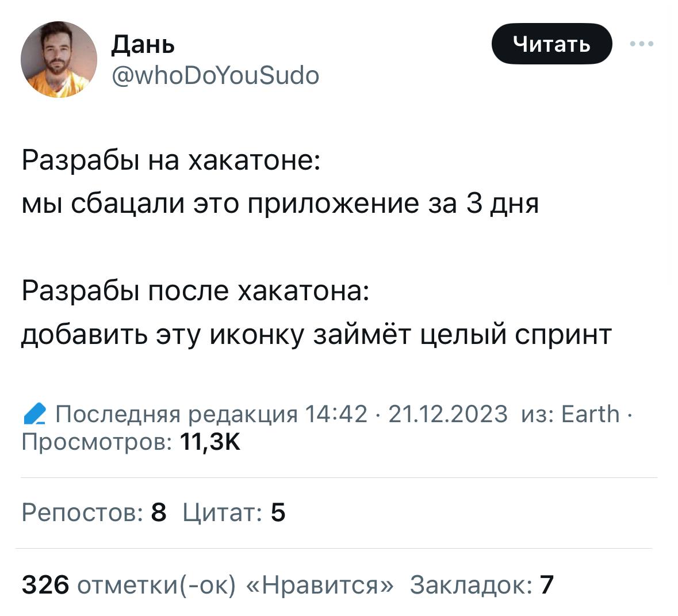Open the 326 отметки Нравится list
The height and width of the screenshot is (616, 678).
click(x=208, y=585)
